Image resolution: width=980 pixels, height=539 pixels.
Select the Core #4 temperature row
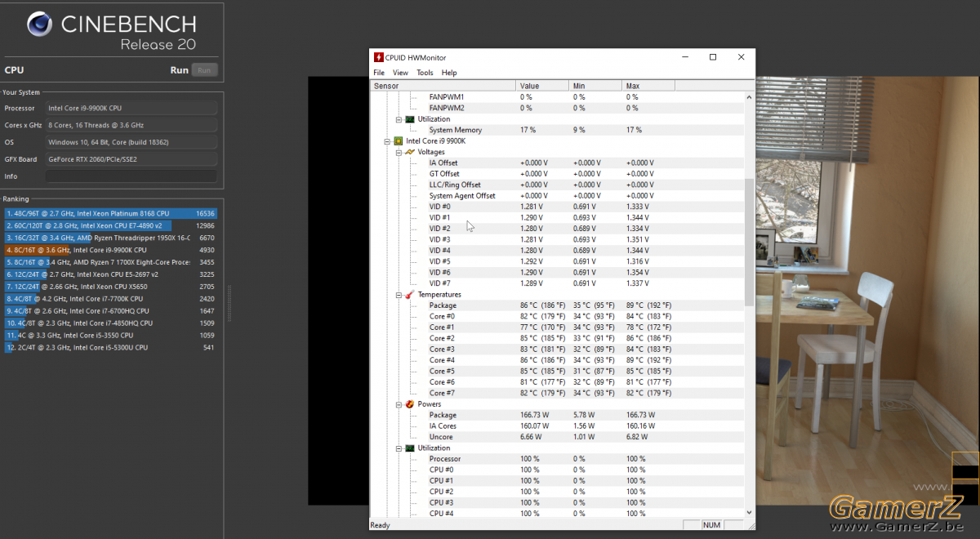558,360
